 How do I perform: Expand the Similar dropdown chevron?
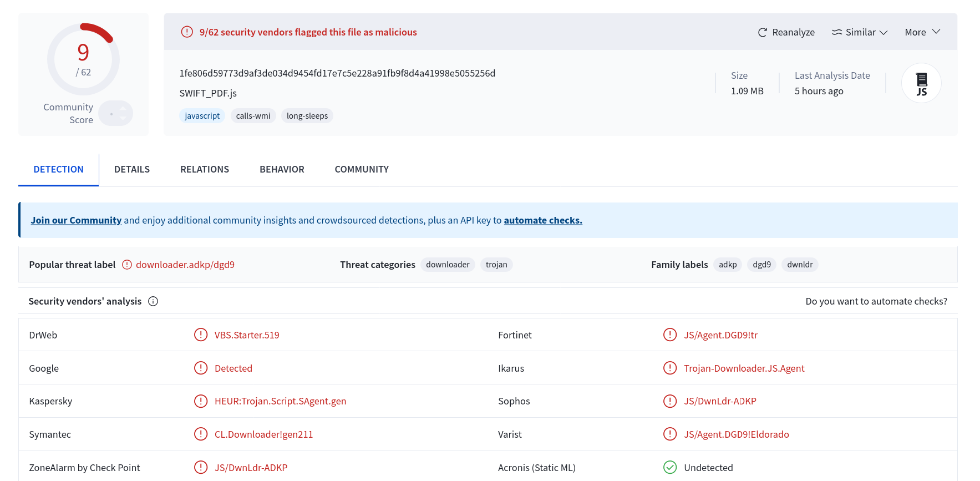[883, 32]
